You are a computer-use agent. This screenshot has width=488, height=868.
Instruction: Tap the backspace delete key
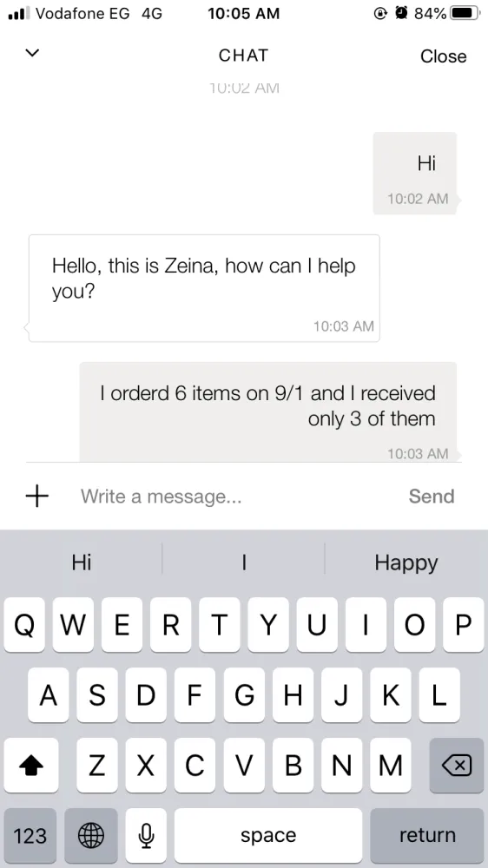click(x=457, y=765)
